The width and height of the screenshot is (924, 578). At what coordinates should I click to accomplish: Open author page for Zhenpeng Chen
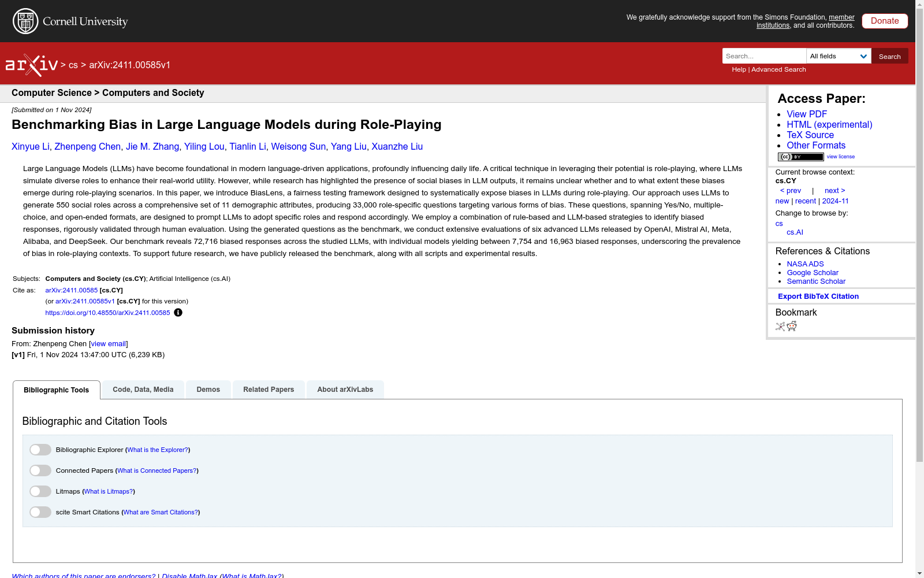click(87, 146)
